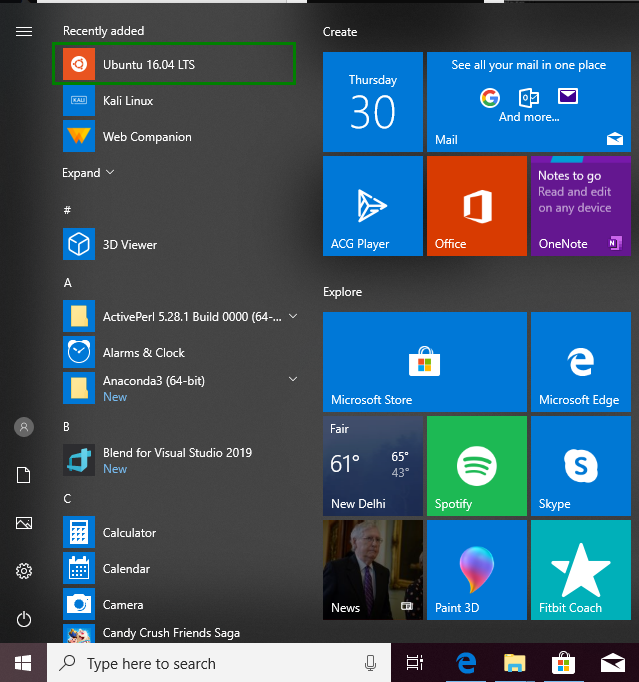Click the Create group header
The width and height of the screenshot is (639, 682).
[340, 32]
